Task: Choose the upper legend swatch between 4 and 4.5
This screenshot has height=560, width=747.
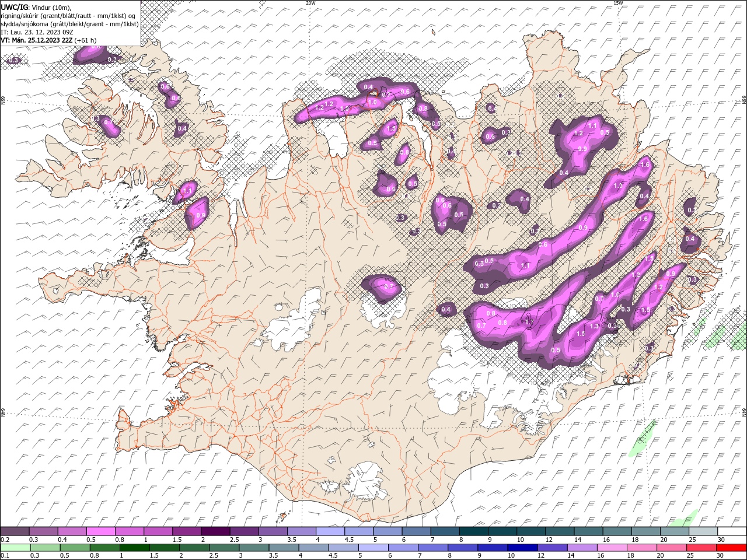Action: (x=330, y=531)
